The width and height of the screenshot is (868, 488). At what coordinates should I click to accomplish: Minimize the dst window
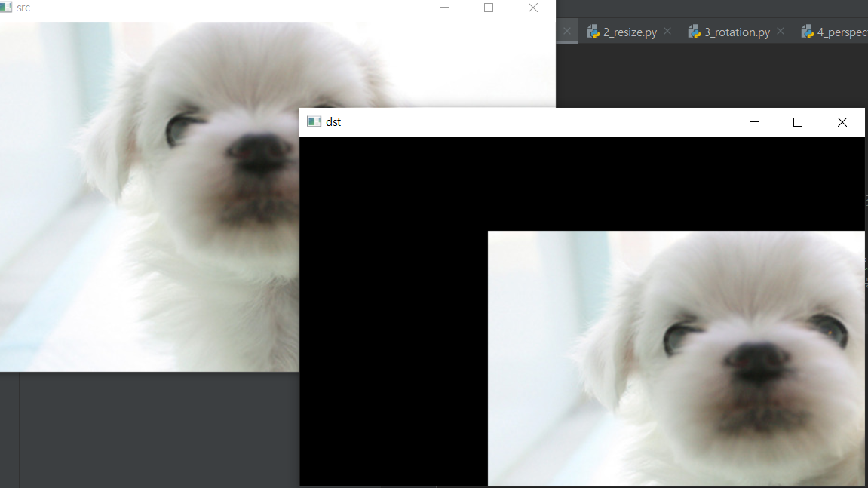(754, 122)
